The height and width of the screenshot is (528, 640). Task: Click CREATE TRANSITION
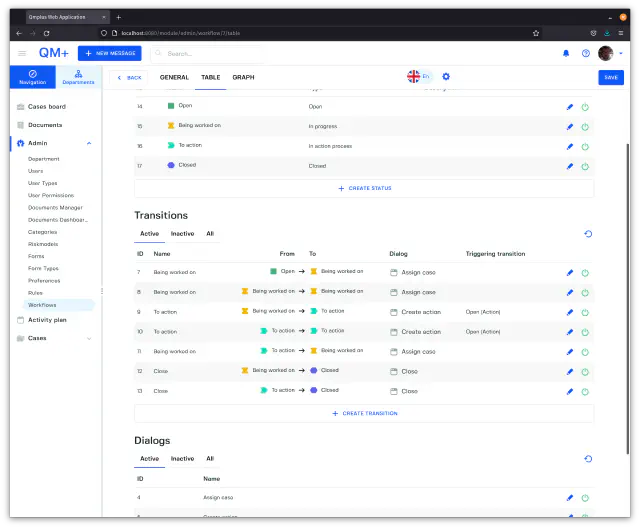pos(364,414)
